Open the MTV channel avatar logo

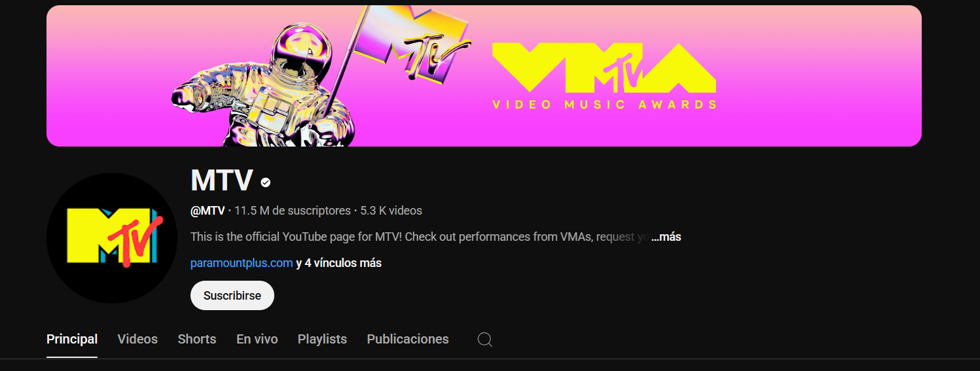coord(112,238)
